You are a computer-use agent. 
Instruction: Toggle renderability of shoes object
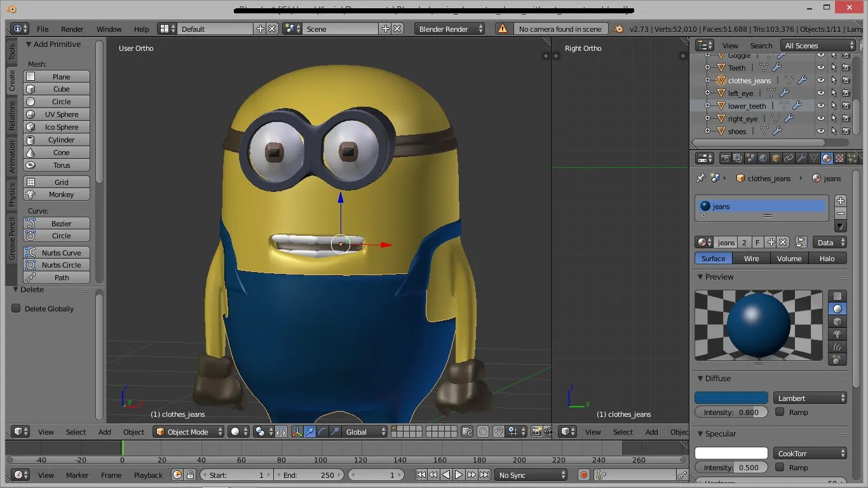[x=846, y=131]
